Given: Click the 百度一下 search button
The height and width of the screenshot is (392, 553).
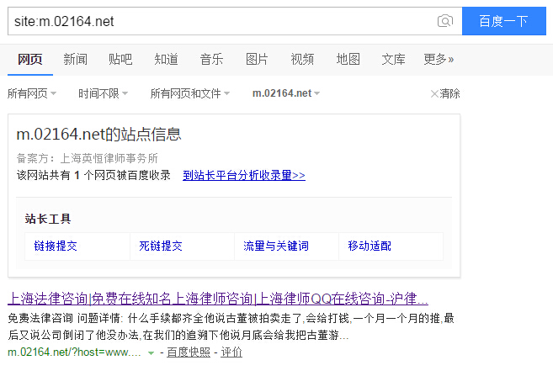Looking at the screenshot, I should tap(504, 21).
